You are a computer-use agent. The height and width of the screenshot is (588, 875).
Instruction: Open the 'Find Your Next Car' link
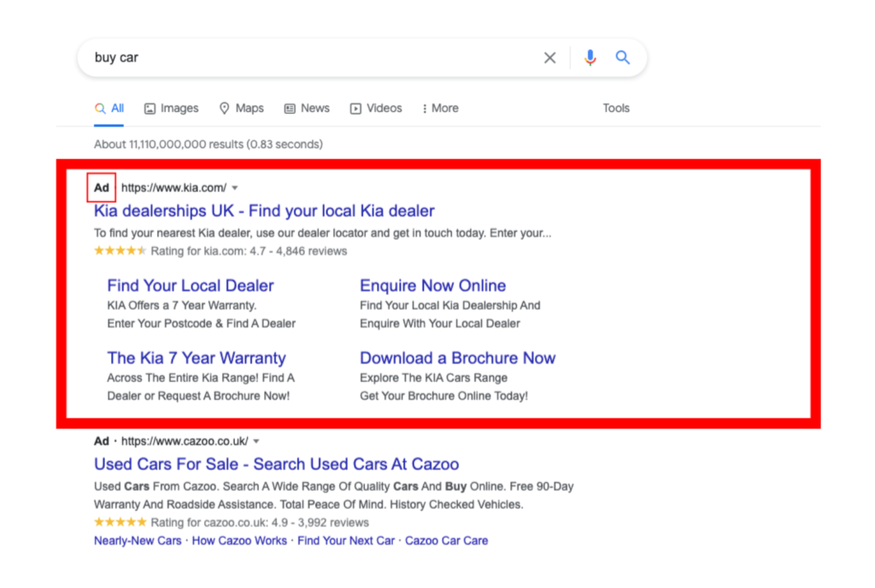coord(346,541)
